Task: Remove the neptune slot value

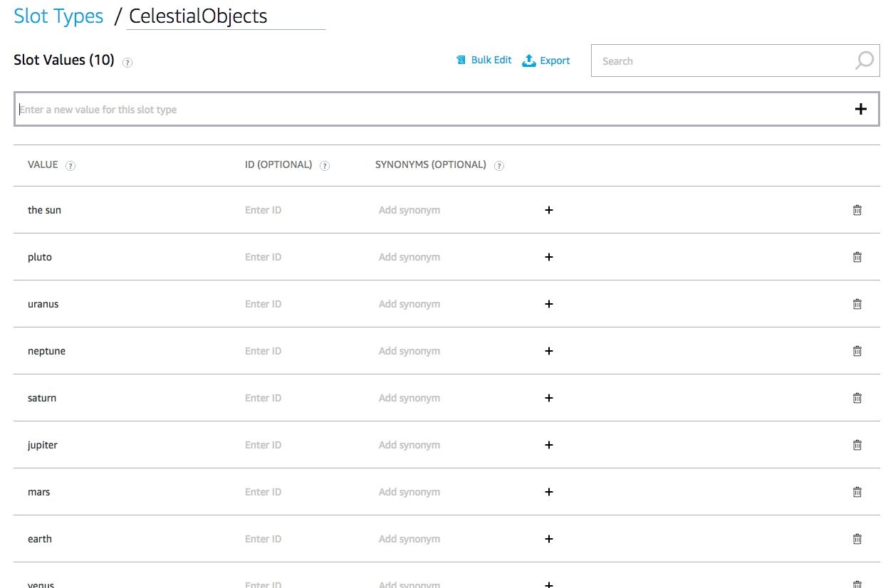Action: 857,351
